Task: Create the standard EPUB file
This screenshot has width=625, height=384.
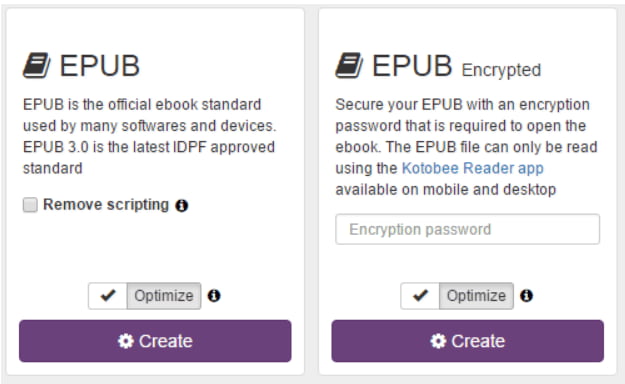Action: [x=155, y=341]
